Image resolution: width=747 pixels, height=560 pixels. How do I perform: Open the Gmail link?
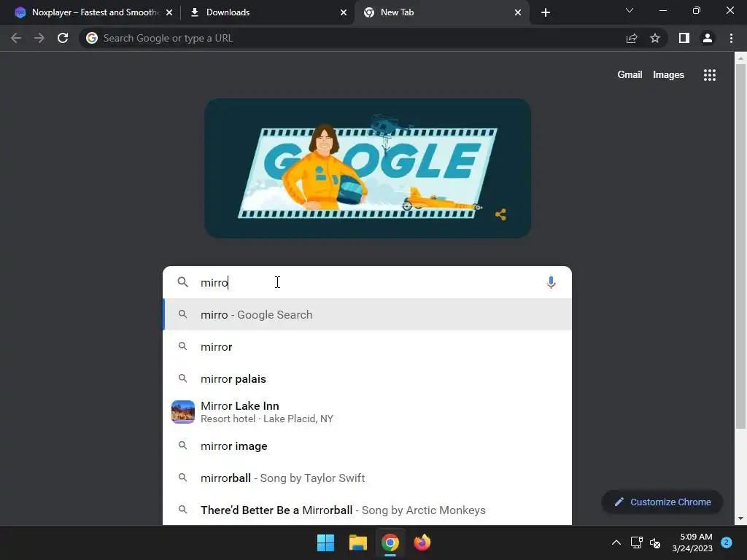click(630, 75)
